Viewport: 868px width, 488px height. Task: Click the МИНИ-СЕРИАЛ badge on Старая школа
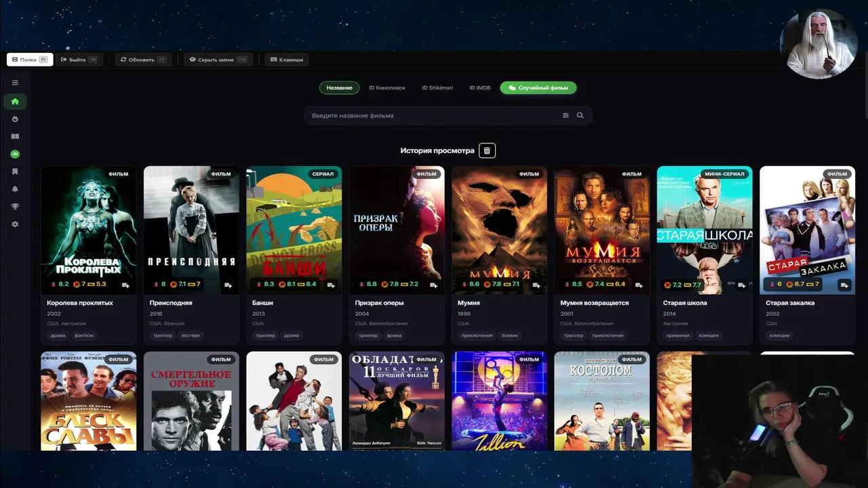point(725,174)
